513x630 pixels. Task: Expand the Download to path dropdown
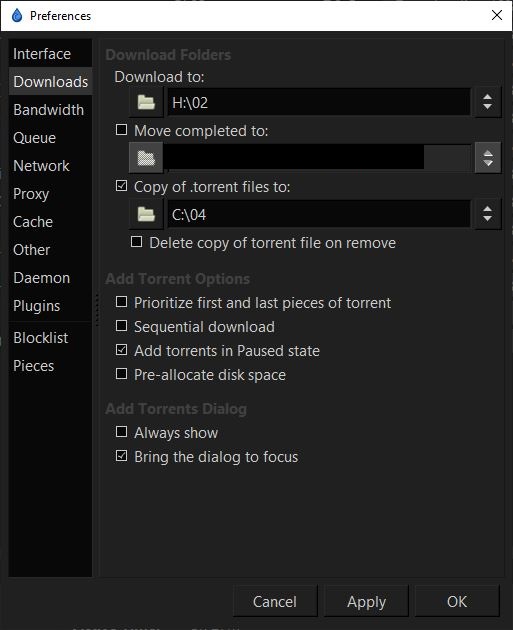488,102
